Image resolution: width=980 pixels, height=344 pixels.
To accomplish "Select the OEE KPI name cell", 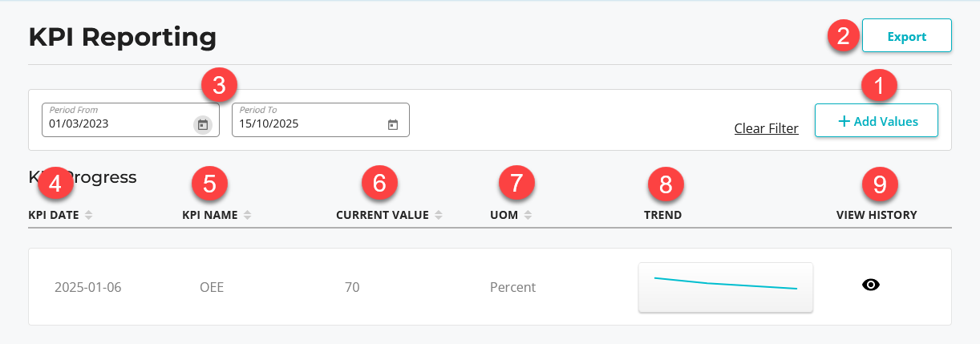I will point(212,287).
